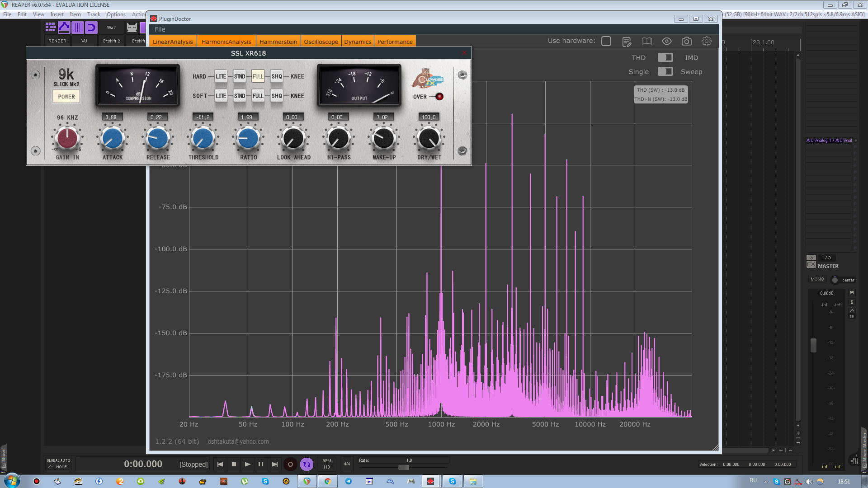Select HARD knee LITE mode
The height and width of the screenshot is (488, 868).
[x=221, y=76]
